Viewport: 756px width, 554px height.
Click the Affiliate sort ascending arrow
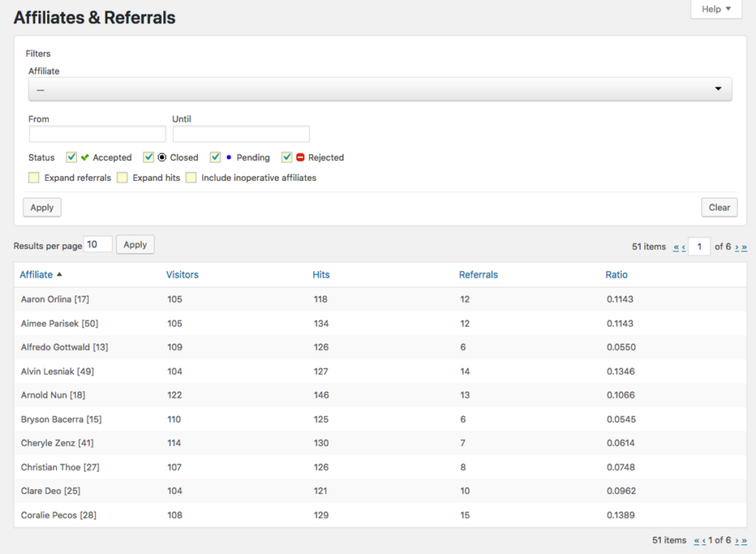(x=59, y=274)
